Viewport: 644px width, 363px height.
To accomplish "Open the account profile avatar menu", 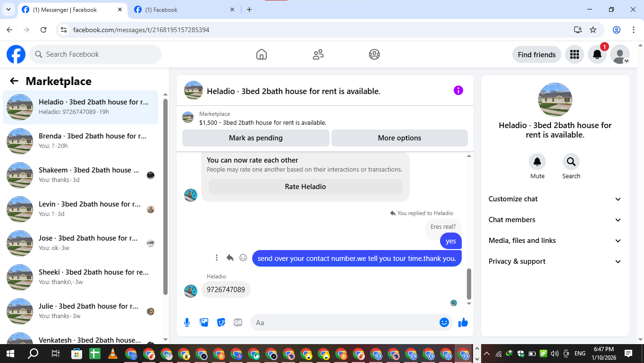I will click(x=620, y=54).
